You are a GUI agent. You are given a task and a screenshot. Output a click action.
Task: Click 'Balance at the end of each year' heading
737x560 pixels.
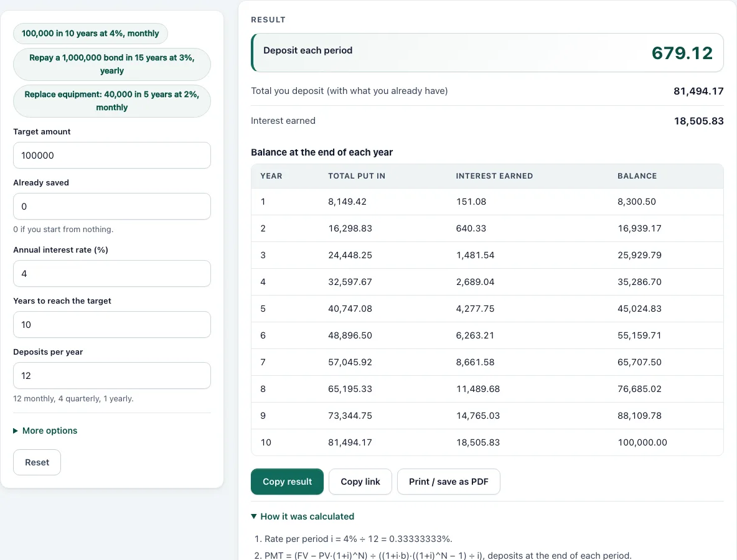(322, 152)
